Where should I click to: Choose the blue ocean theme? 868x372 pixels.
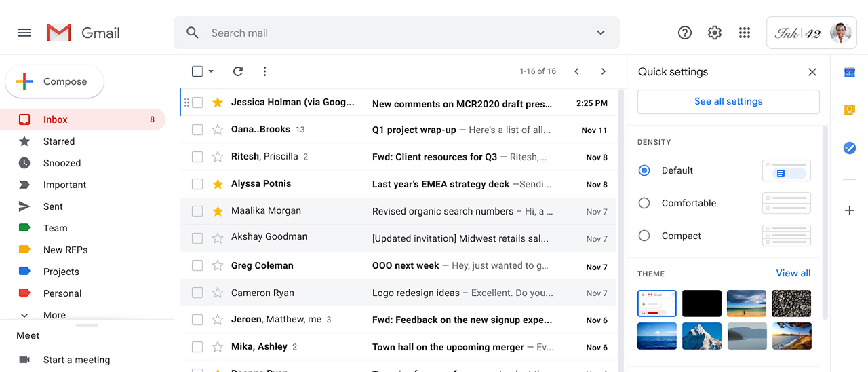[x=657, y=336]
